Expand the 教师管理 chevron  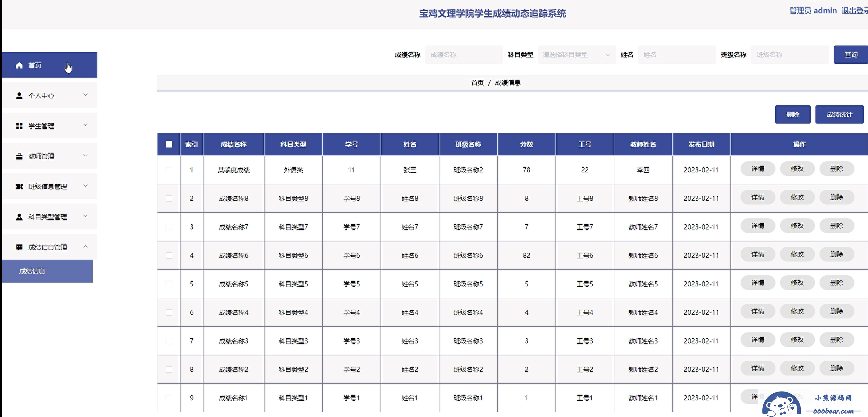pos(85,155)
